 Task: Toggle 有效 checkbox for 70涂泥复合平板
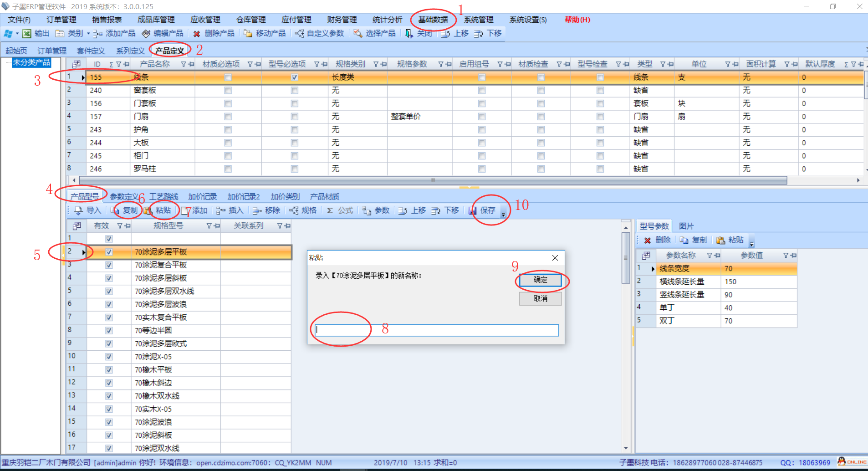click(x=109, y=265)
